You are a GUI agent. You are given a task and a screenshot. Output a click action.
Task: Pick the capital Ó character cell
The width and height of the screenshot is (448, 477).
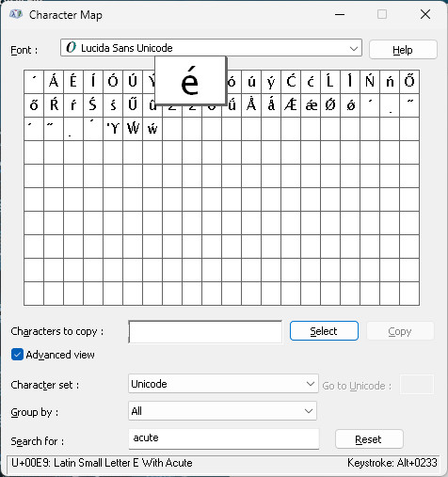[113, 82]
